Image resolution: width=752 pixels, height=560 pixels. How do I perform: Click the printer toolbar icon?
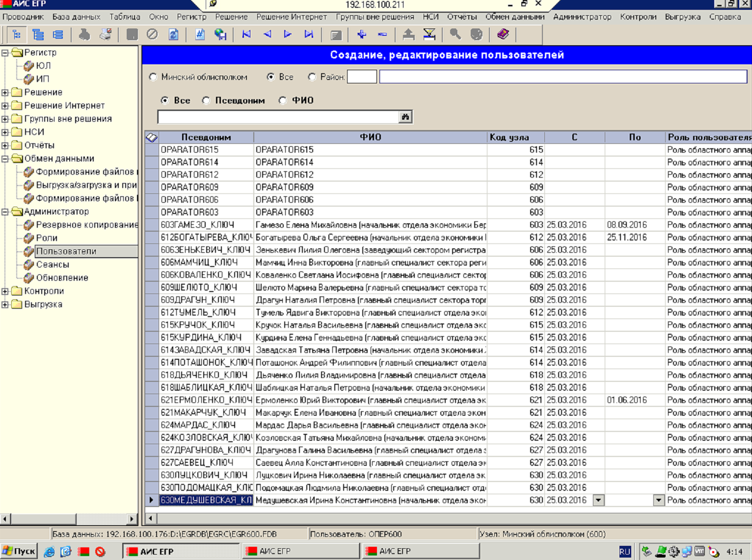[84, 34]
